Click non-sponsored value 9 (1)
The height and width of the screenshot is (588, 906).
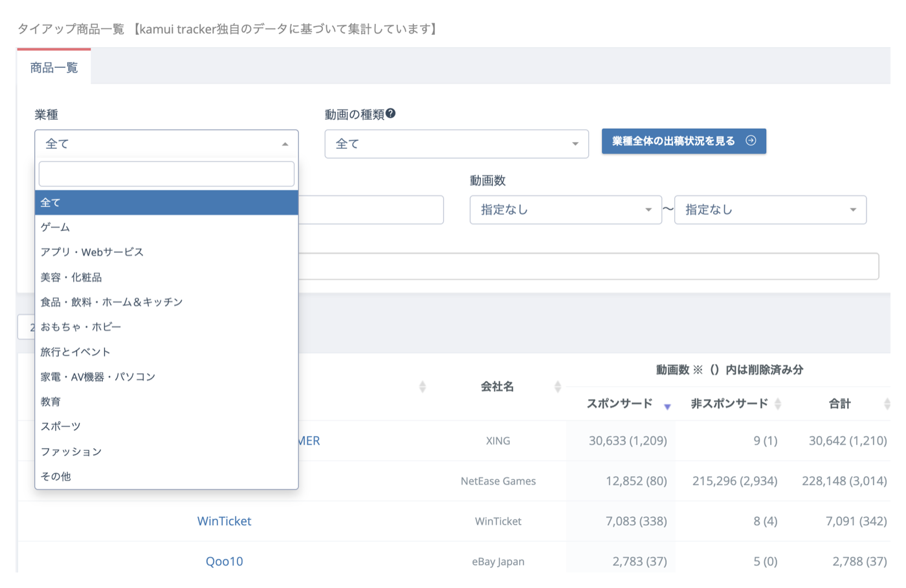click(765, 441)
